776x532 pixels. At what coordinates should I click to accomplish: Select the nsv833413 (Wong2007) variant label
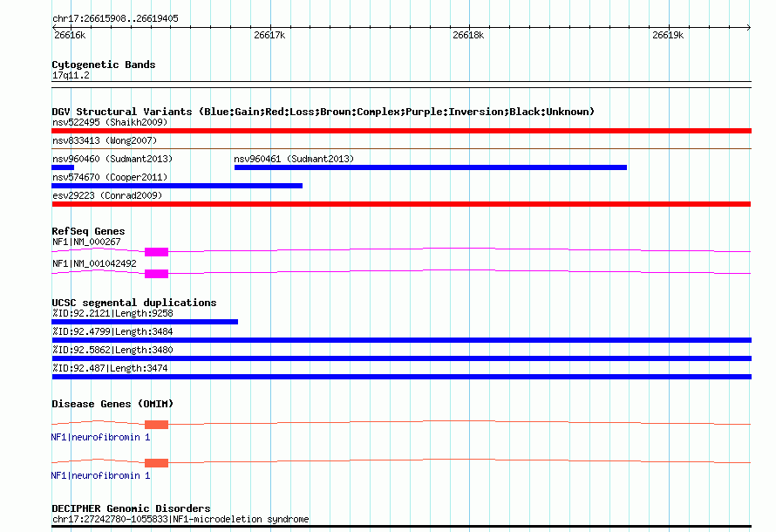pyautogui.click(x=105, y=140)
